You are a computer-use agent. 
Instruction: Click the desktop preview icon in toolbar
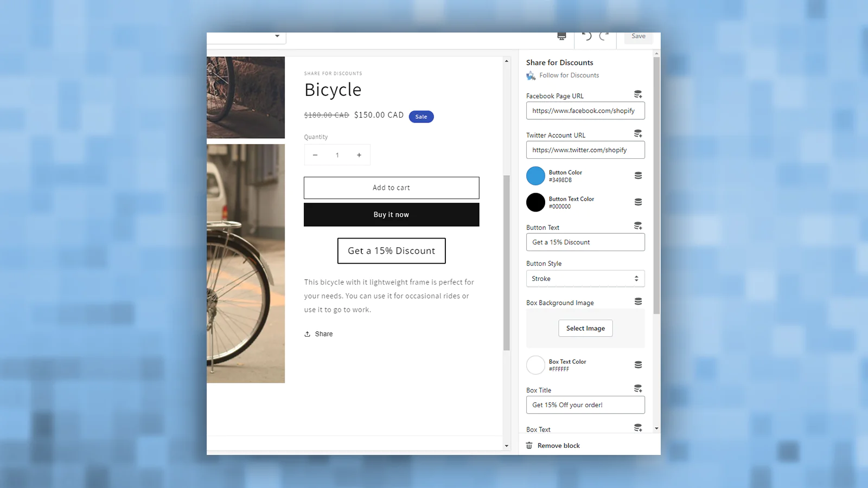[x=561, y=36]
